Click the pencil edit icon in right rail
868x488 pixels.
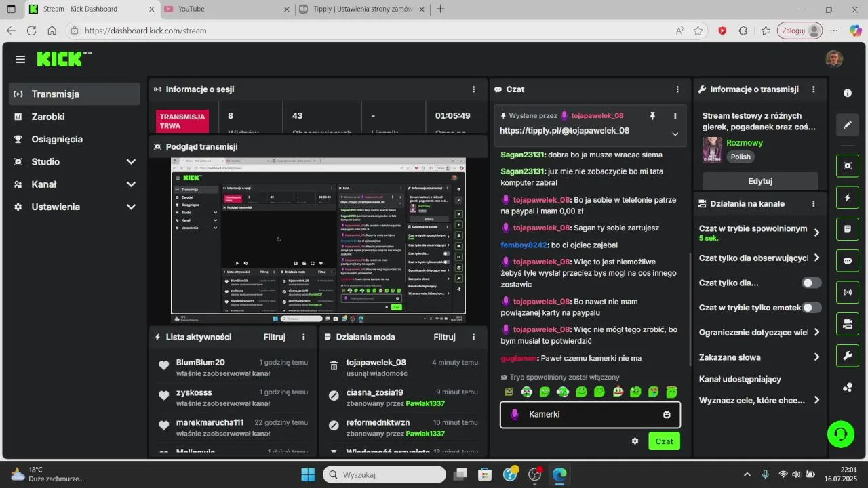coord(848,125)
